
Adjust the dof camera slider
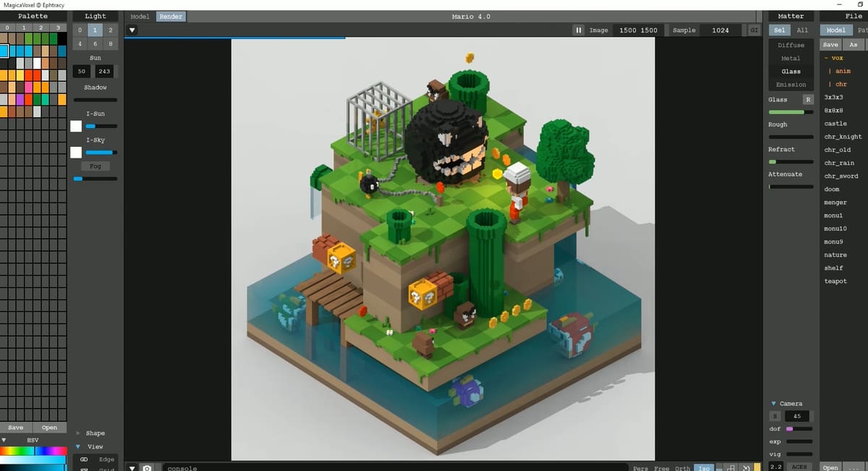[799, 429]
